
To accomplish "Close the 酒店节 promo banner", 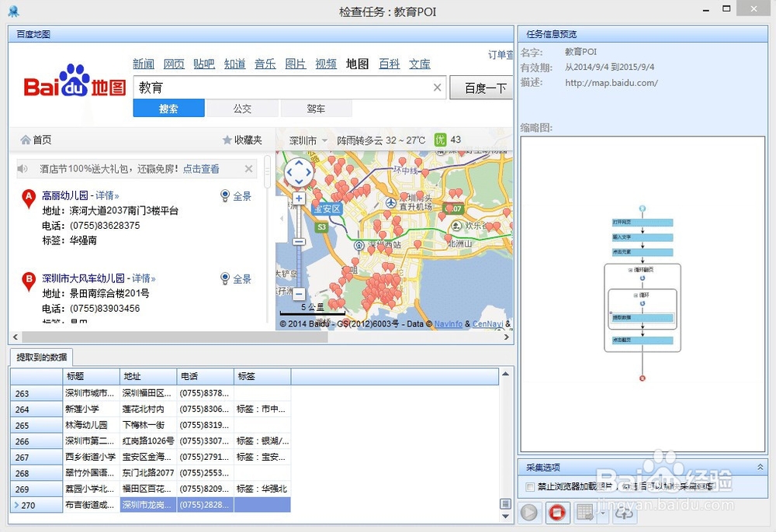I will pos(248,169).
